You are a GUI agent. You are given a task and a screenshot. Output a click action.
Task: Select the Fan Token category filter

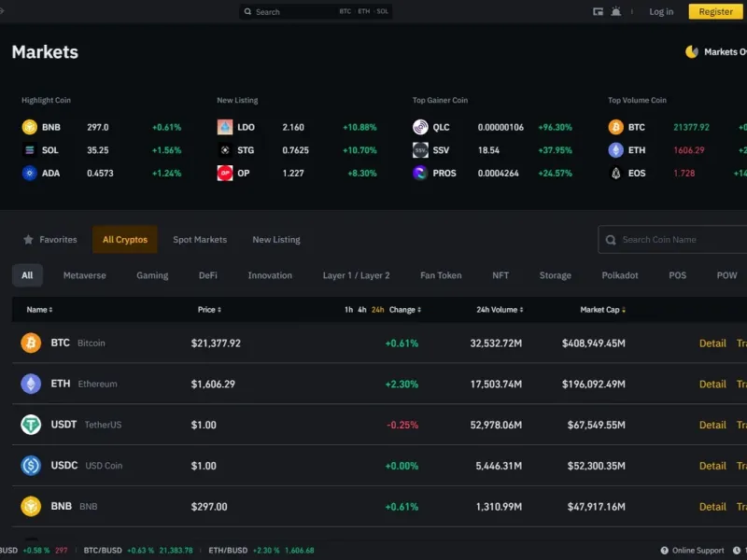(x=441, y=275)
